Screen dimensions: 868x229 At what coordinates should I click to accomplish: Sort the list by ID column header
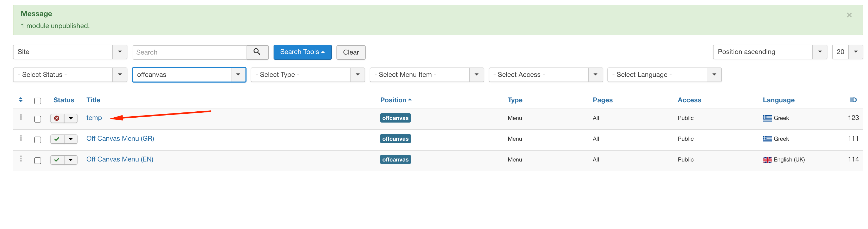coord(853,100)
